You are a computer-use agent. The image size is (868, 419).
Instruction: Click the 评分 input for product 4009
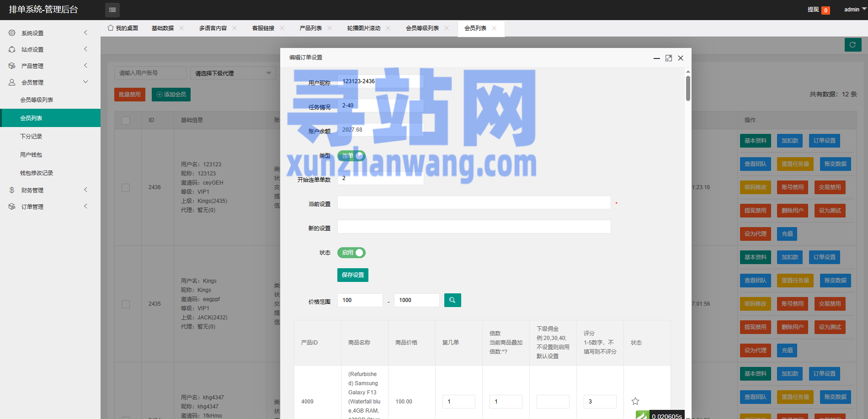(600, 402)
